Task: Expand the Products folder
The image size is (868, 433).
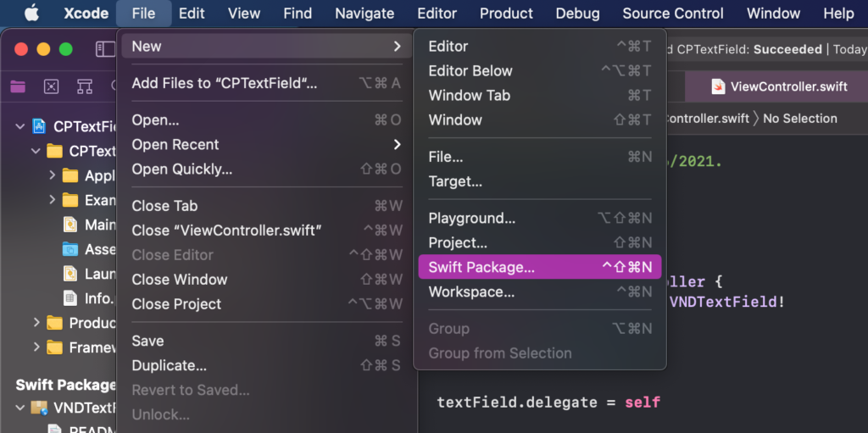Action: (x=36, y=322)
